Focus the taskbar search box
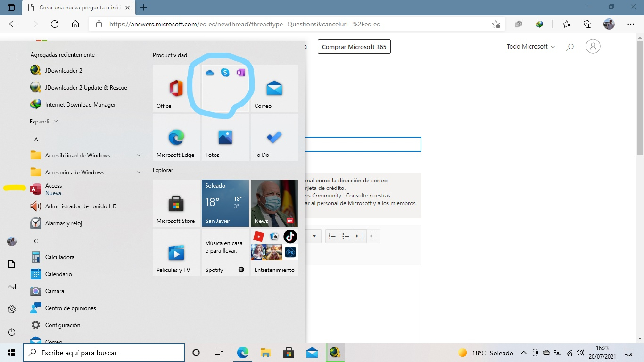Image resolution: width=644 pixels, height=362 pixels. (104, 353)
